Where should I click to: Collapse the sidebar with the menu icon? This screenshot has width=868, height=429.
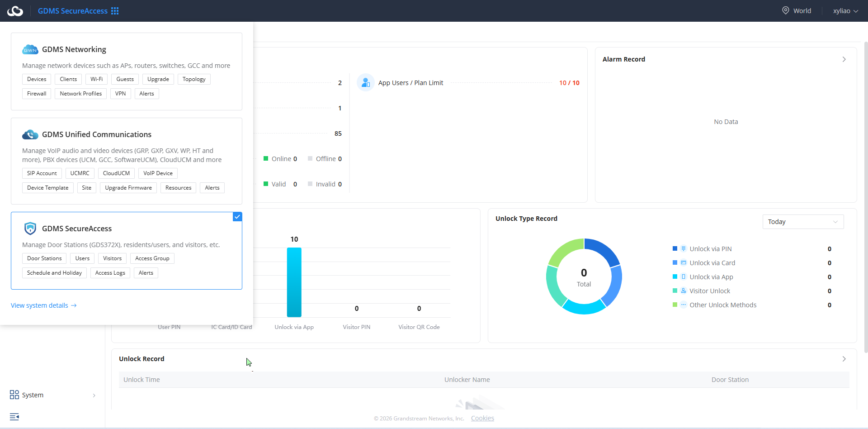pyautogui.click(x=14, y=416)
